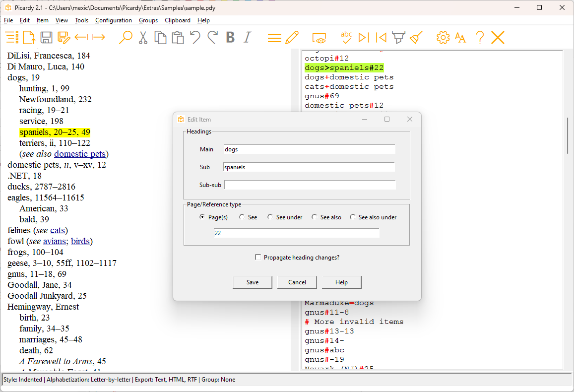Click the 'dogs>spaniels#22' source line
Viewport: 574px width, 392px height.
click(344, 67)
